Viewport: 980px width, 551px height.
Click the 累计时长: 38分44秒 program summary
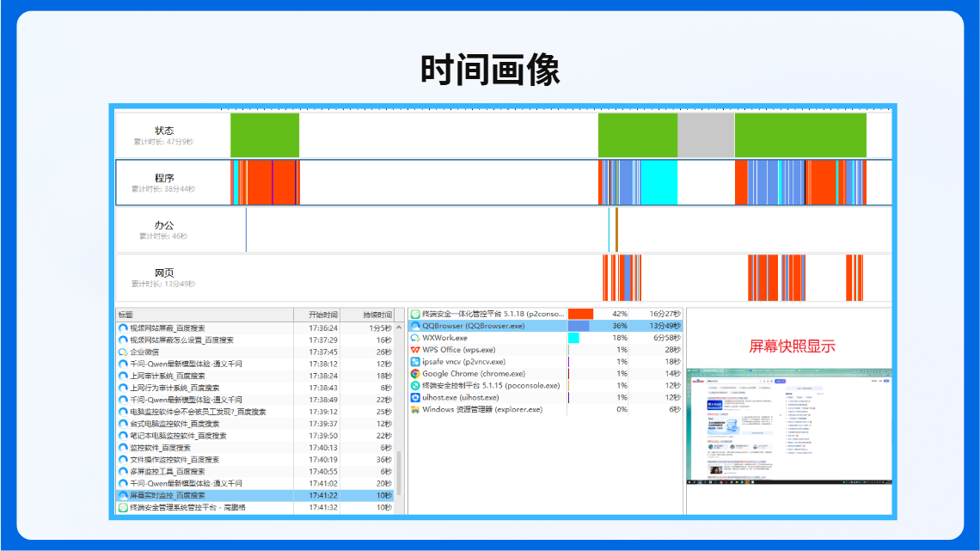163,188
